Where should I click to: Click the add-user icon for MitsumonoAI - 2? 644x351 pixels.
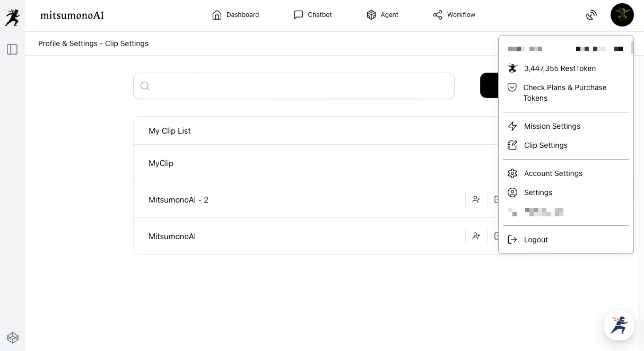[476, 200]
